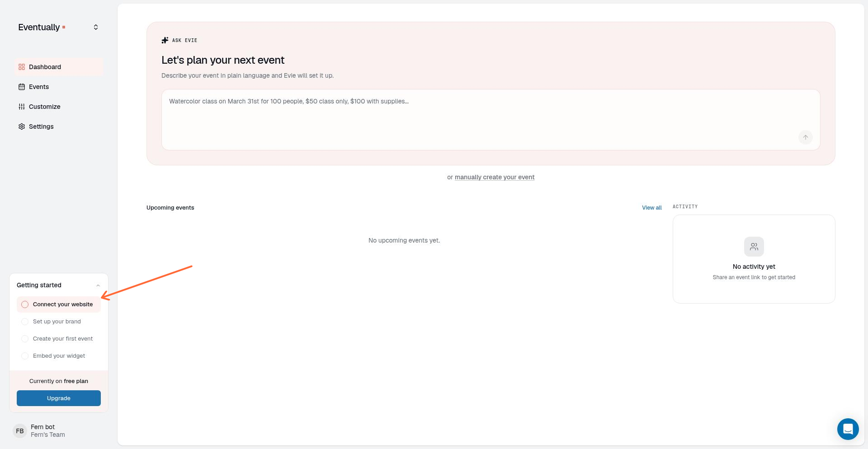Open the workspace switcher chevrons
The image size is (868, 449).
(96, 27)
